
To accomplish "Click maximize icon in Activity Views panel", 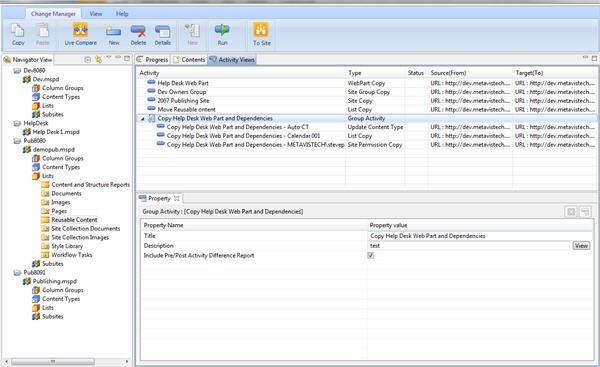I will pos(594,59).
